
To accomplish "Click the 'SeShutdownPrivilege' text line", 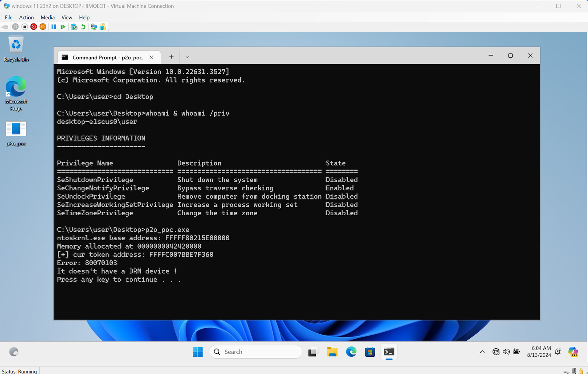I will pos(95,180).
